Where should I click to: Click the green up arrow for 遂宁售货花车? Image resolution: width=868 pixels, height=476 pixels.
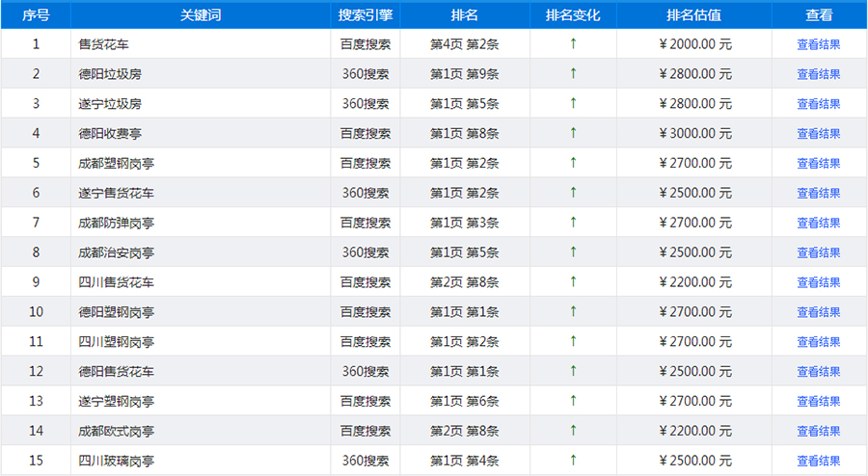(573, 193)
